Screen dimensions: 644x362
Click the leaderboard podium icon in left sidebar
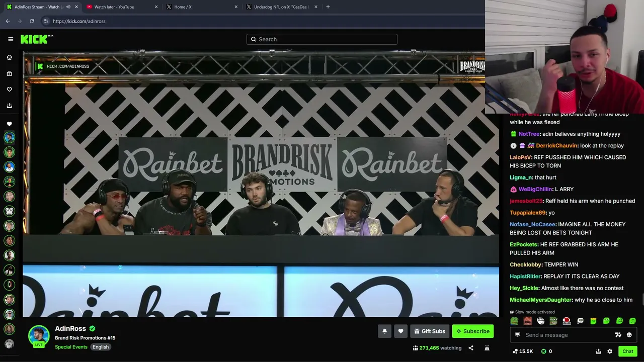tap(9, 106)
